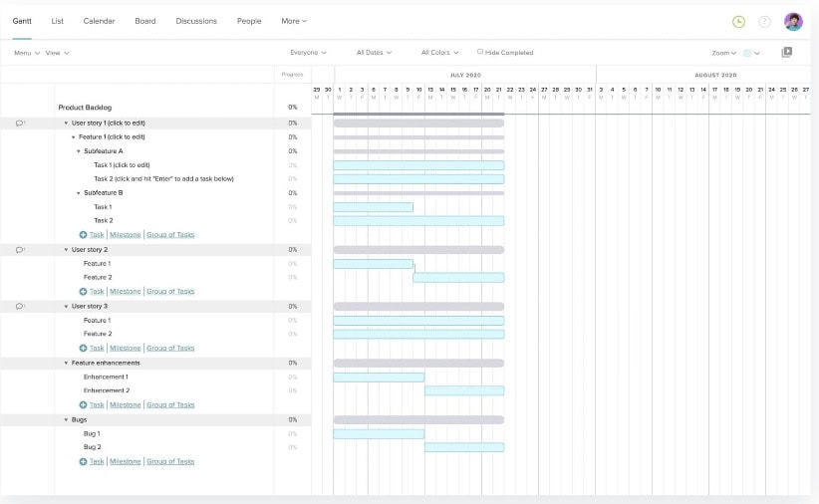Click the play button icon in toolbar
819x504 pixels.
786,53
